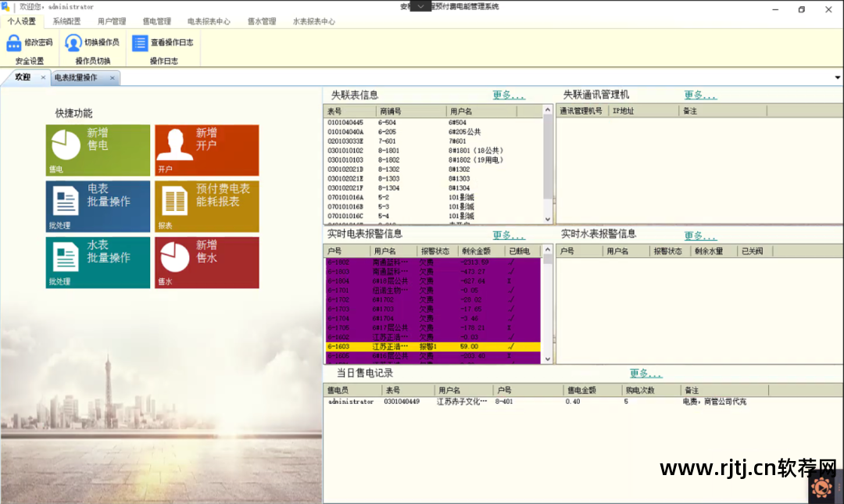This screenshot has width=844, height=504.
Task: Open the 修改密码 lock icon
Action: point(14,43)
